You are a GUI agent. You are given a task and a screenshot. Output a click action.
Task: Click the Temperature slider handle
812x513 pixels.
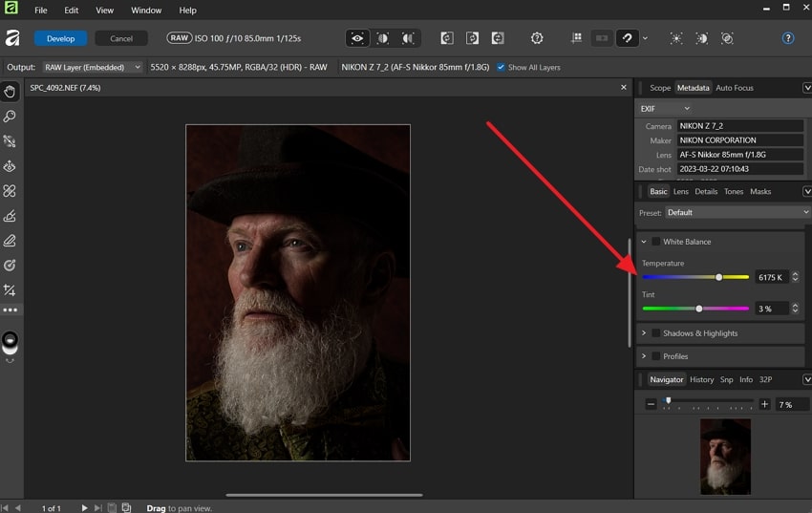pyautogui.click(x=719, y=277)
